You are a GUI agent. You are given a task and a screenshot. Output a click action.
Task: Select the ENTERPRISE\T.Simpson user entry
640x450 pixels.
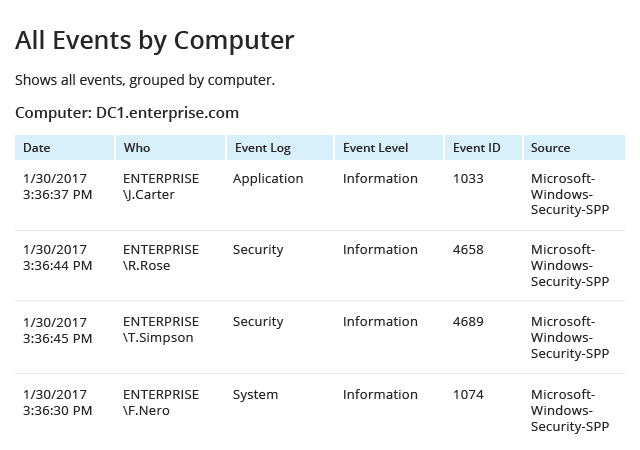161,330
